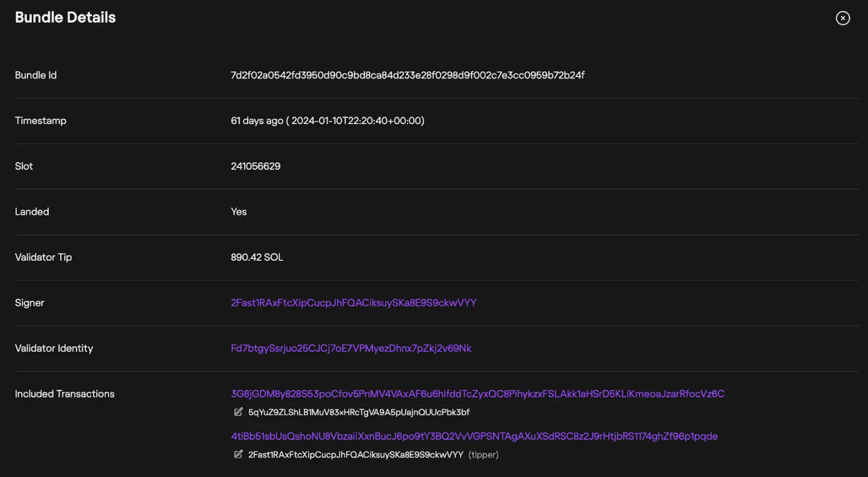The height and width of the screenshot is (477, 868).
Task: Select the writer icon beside the 2Fast1RAx tipper address
Action: [238, 454]
